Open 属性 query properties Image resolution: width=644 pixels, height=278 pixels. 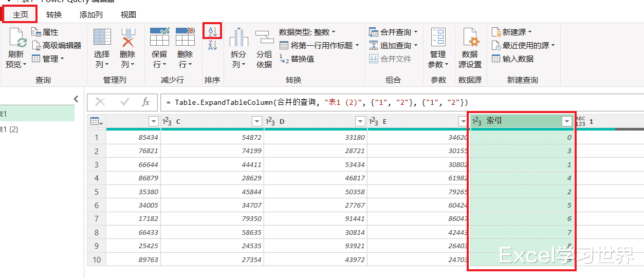[46, 32]
